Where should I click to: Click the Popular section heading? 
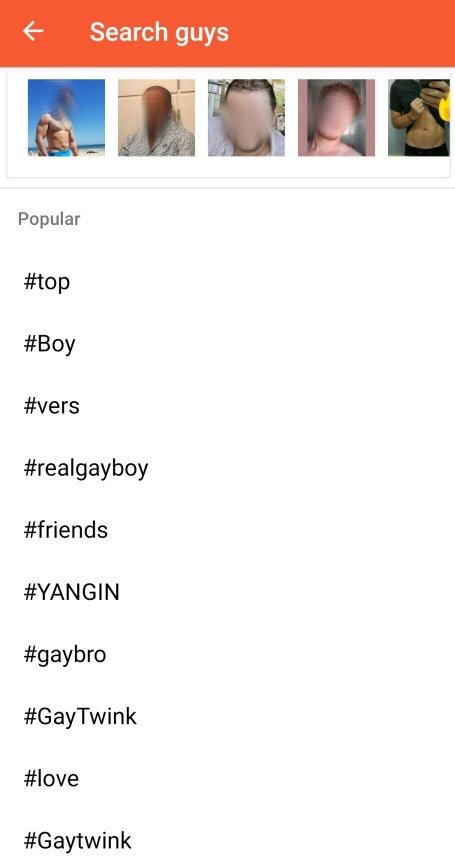click(49, 219)
